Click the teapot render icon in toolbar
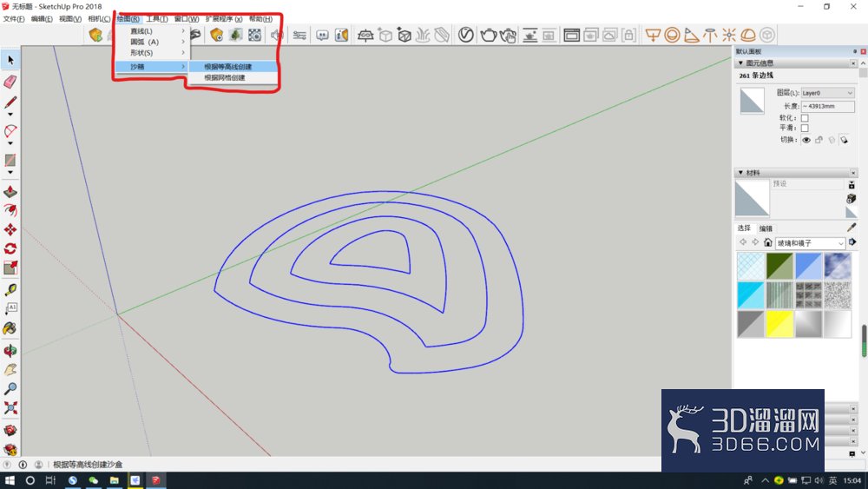This screenshot has height=489, width=868. click(x=488, y=35)
